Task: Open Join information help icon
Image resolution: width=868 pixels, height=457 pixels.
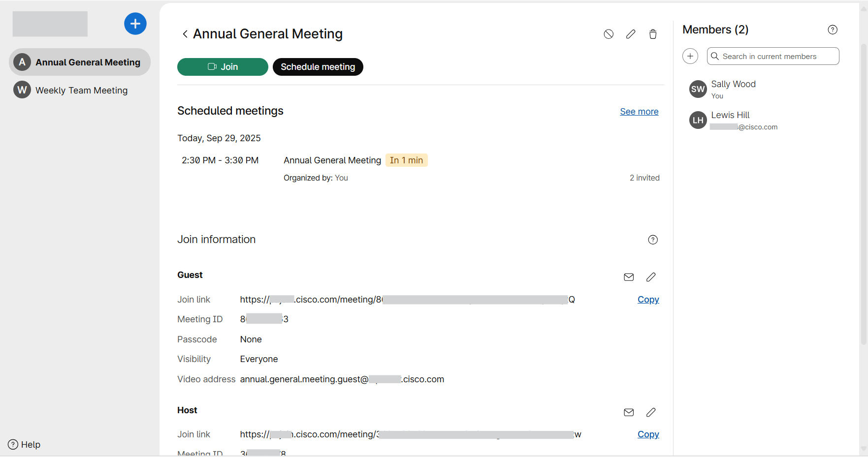Action: tap(653, 240)
